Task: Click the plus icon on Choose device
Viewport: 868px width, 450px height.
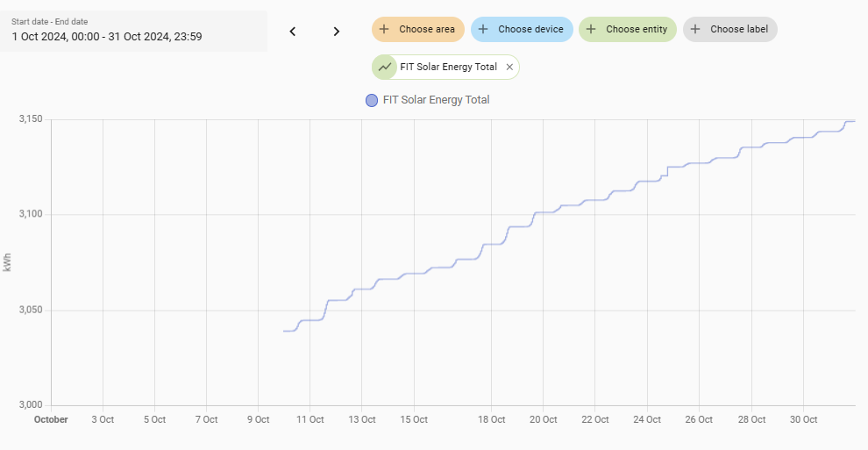Action: click(x=483, y=29)
